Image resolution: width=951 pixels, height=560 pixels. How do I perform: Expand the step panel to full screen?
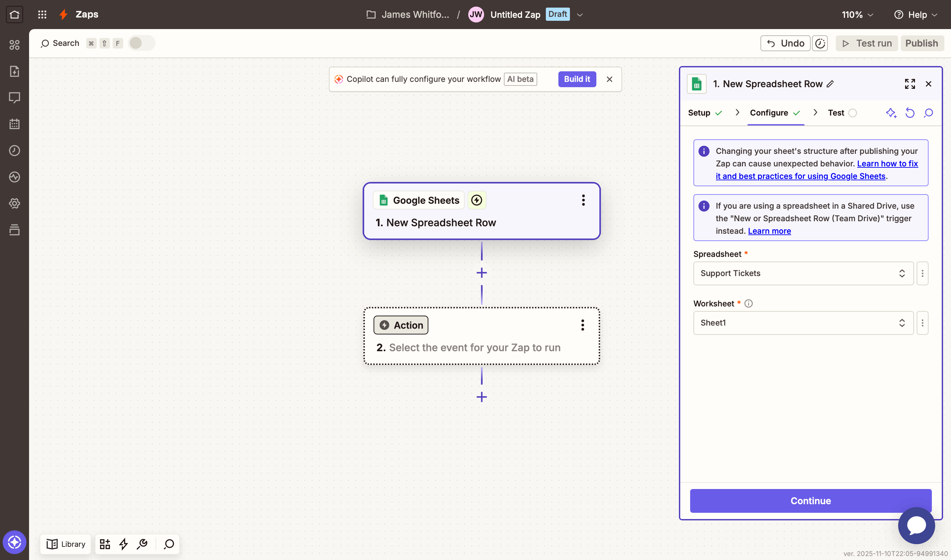[x=910, y=84]
